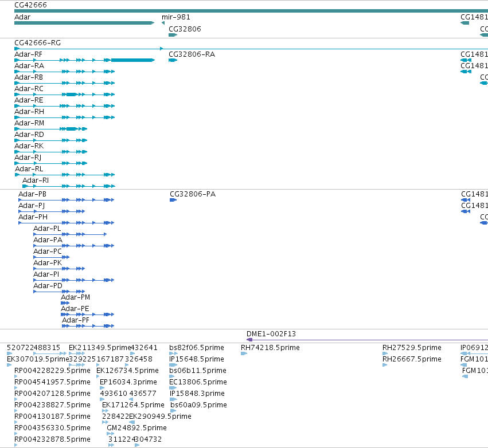Click the Adar-RK transcript label

[x=29, y=146]
